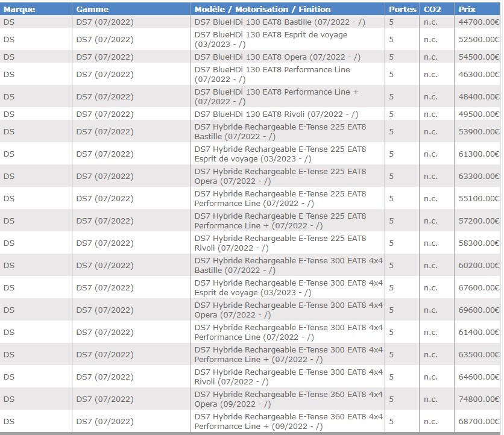Click the 63300.00€ price cell

(x=479, y=176)
